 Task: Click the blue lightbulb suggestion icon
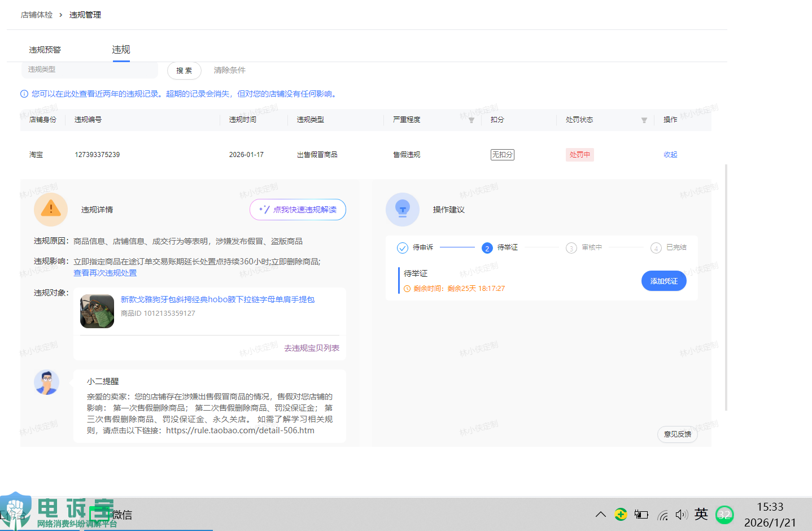pos(402,209)
